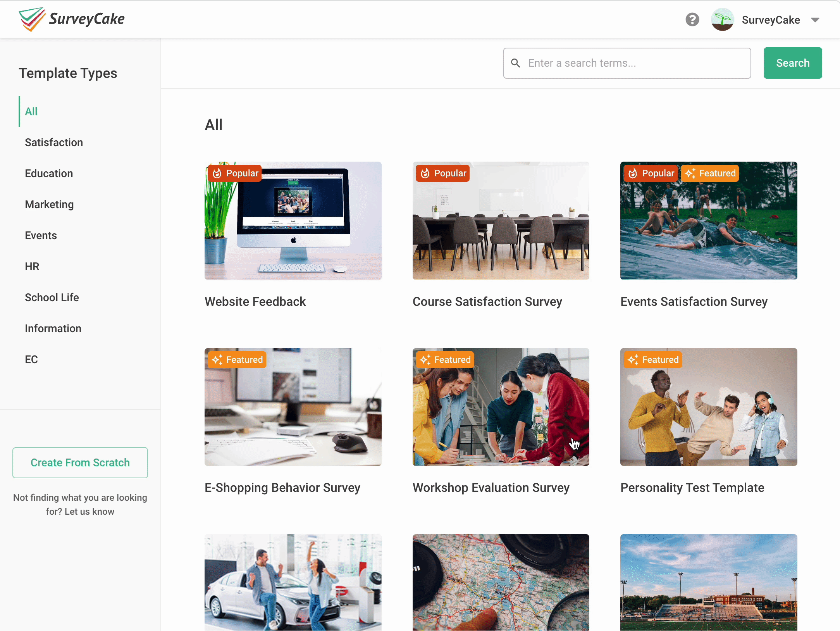Expand the SurveyCake account dropdown arrow
This screenshot has height=631, width=840.
click(x=815, y=20)
